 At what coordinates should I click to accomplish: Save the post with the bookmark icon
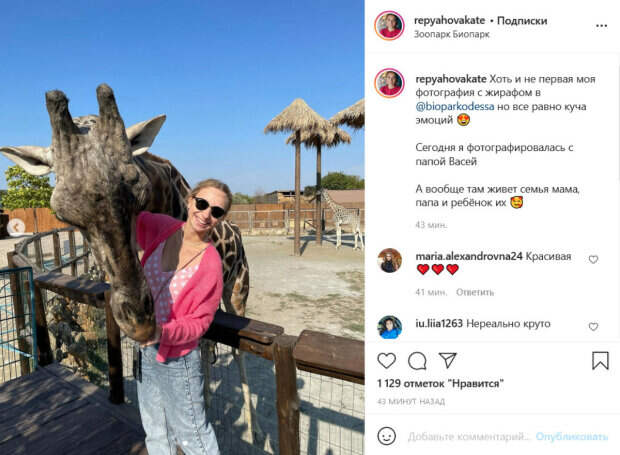tap(600, 361)
